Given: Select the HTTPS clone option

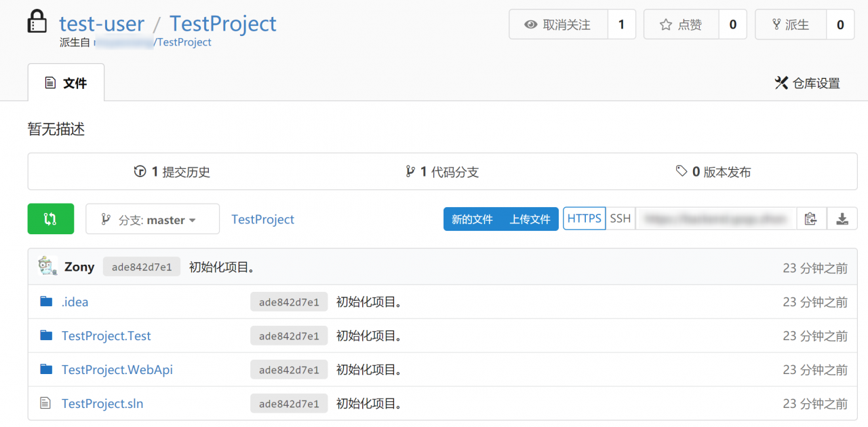Looking at the screenshot, I should pyautogui.click(x=585, y=219).
